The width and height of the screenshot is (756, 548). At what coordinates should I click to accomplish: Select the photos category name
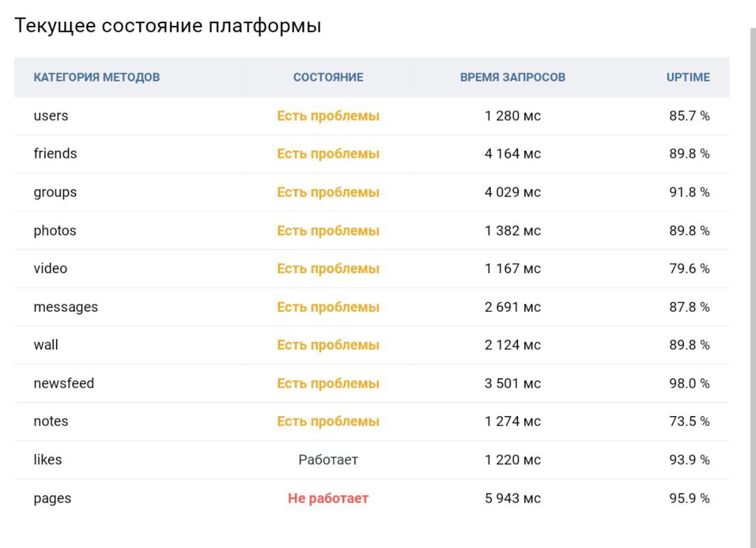(55, 231)
